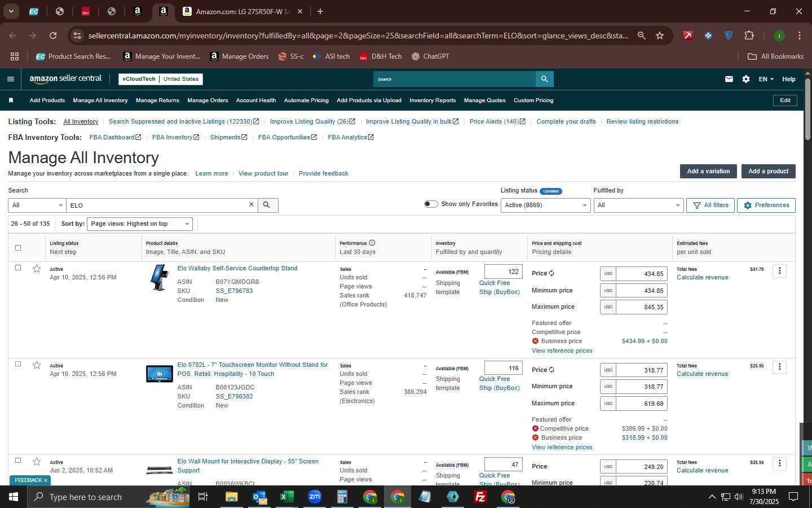Open Chrome's three-dot menu
The height and width of the screenshot is (508, 812).
tap(799, 36)
